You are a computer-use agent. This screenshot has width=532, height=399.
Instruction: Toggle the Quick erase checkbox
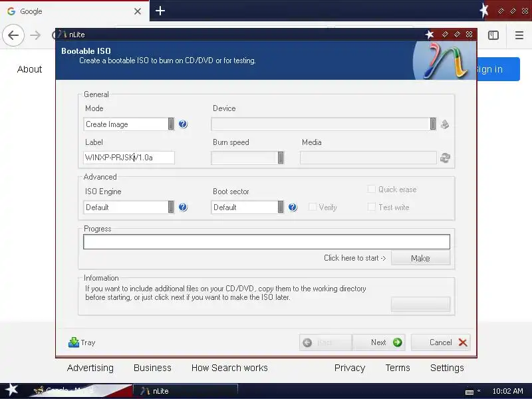[372, 189]
